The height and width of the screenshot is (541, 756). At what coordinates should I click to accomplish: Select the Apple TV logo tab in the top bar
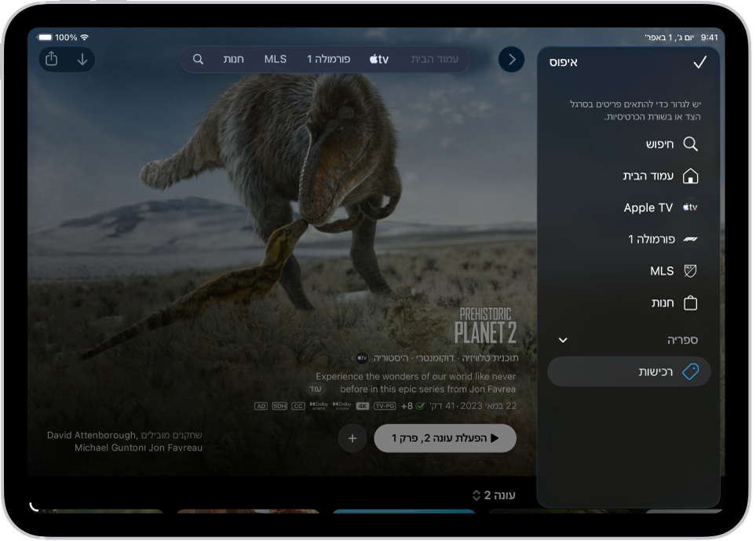[x=379, y=59]
